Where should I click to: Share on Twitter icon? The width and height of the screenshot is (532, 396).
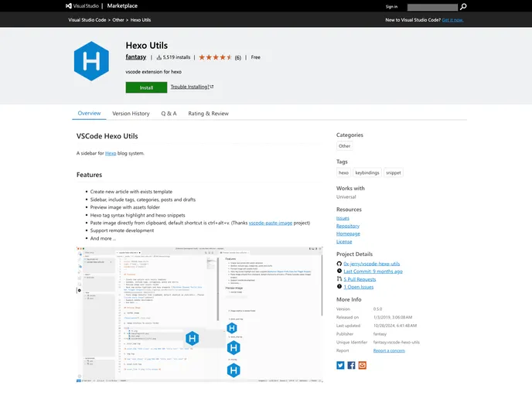click(x=340, y=365)
